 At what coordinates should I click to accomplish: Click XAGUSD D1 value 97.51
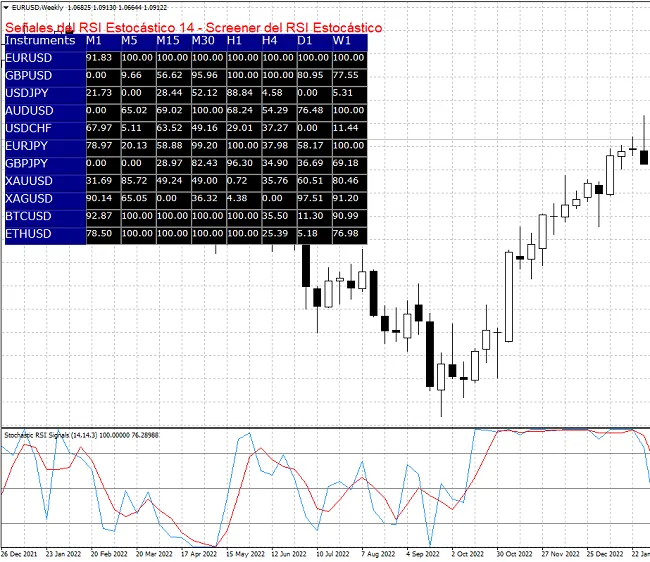[310, 199]
